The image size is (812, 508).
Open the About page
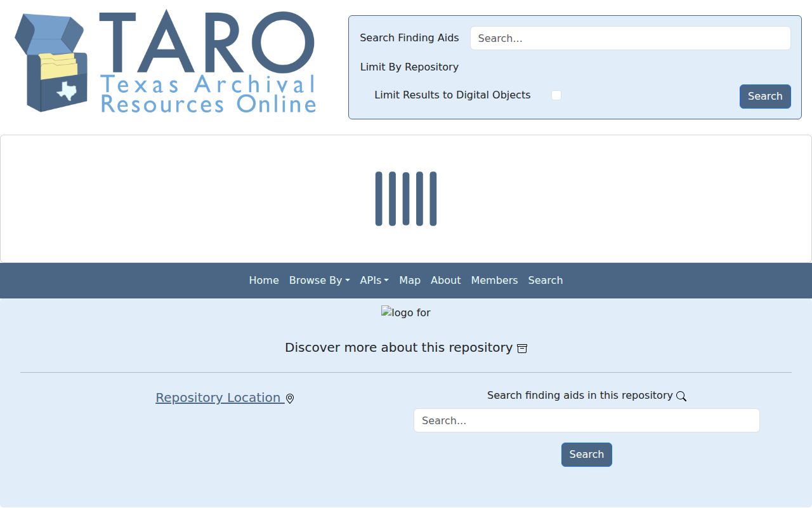[446, 280]
